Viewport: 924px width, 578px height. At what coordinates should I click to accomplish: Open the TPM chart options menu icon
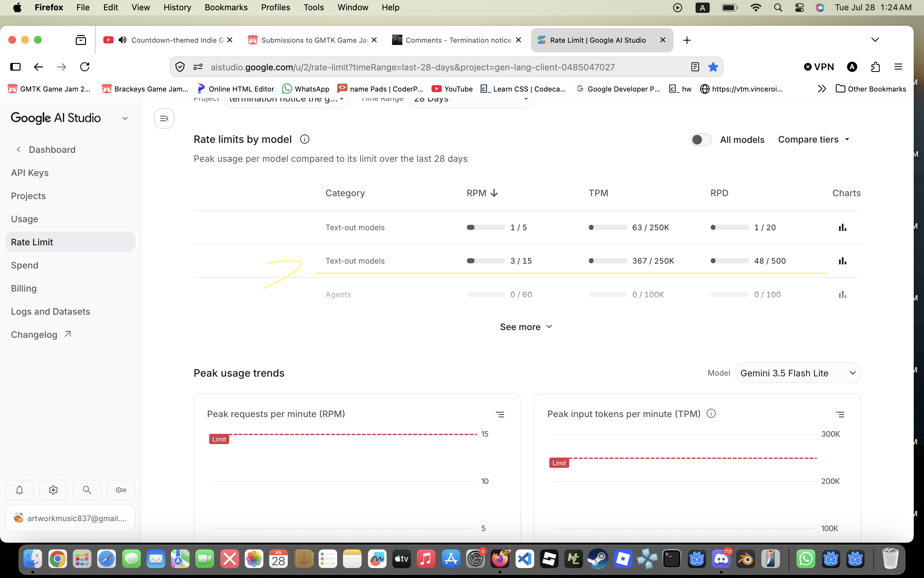[x=840, y=414]
